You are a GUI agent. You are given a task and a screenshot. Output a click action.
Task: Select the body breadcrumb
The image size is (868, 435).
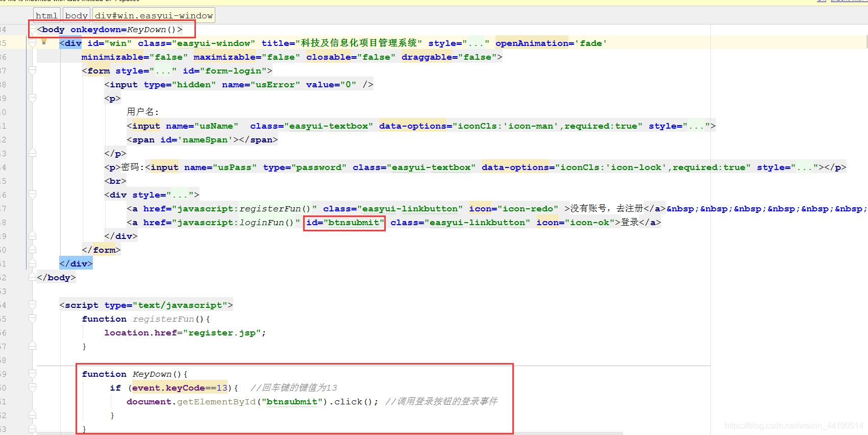click(77, 15)
